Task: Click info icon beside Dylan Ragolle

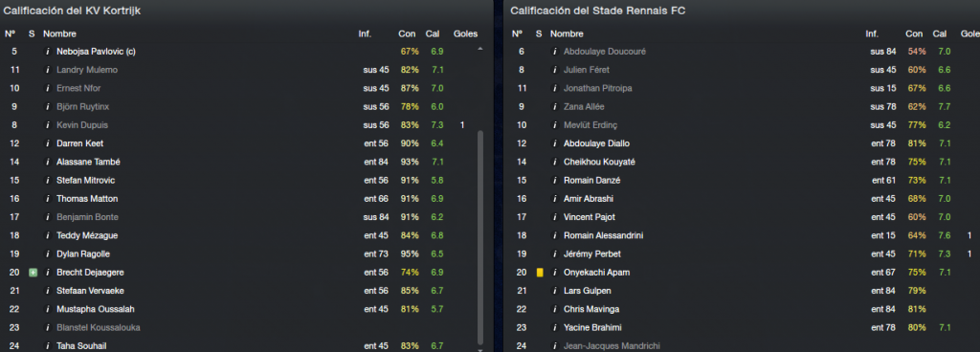Action: 48,254
